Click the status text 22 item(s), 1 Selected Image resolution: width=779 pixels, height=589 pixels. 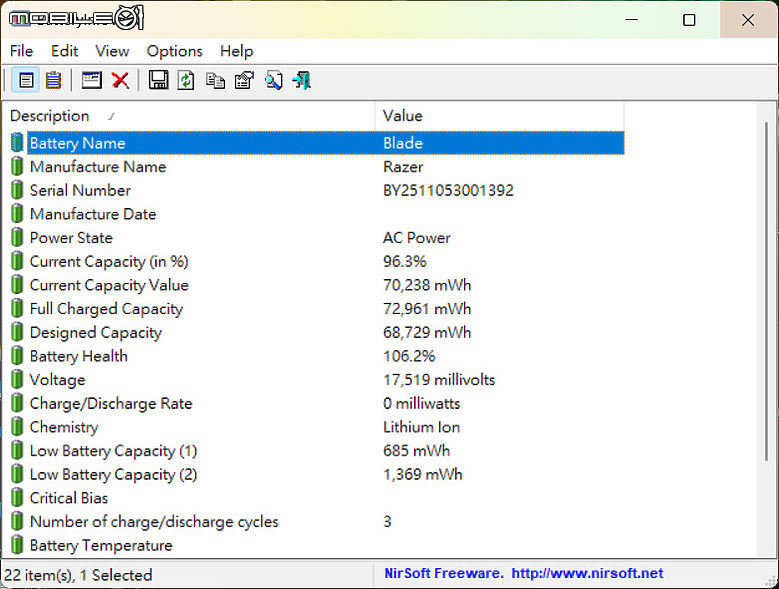pos(78,575)
